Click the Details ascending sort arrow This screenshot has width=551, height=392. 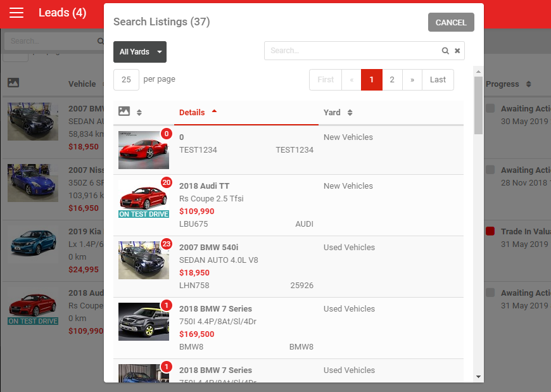(214, 111)
